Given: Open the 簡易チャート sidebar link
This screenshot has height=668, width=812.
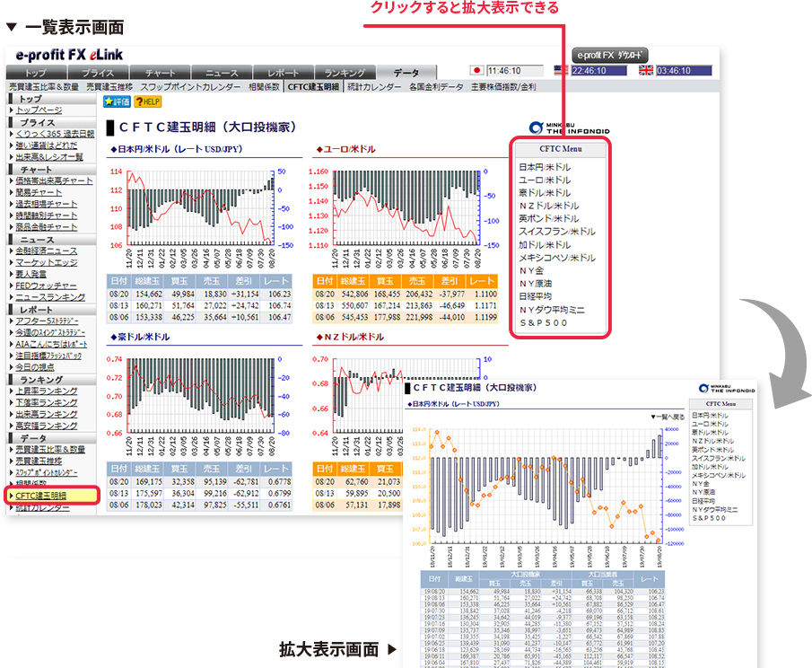Looking at the screenshot, I should (x=39, y=192).
